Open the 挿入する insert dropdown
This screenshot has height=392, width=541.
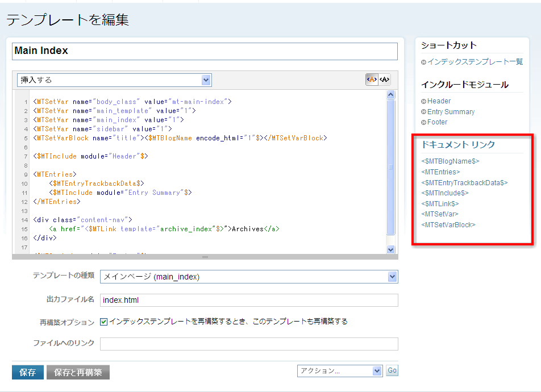click(114, 80)
